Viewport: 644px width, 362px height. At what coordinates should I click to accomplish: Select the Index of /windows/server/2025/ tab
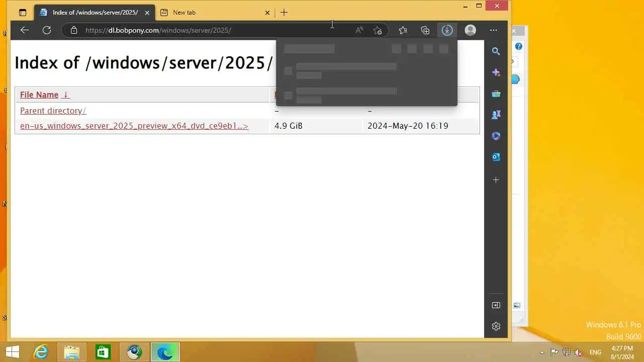tap(95, 13)
